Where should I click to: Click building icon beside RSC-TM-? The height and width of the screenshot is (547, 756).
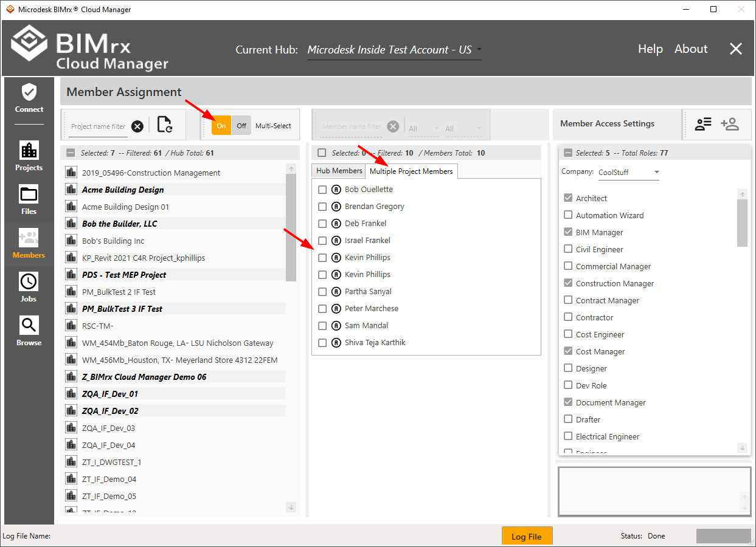(x=71, y=326)
